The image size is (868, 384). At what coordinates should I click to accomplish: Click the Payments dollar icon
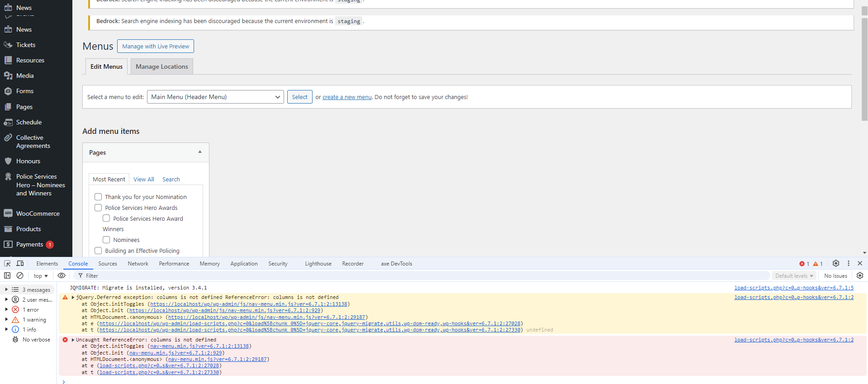tap(8, 244)
